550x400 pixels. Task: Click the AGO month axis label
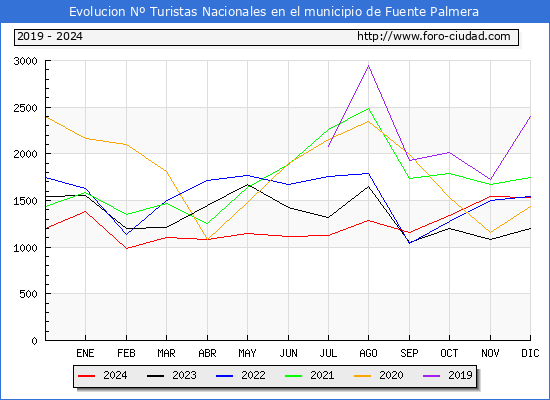coord(368,353)
